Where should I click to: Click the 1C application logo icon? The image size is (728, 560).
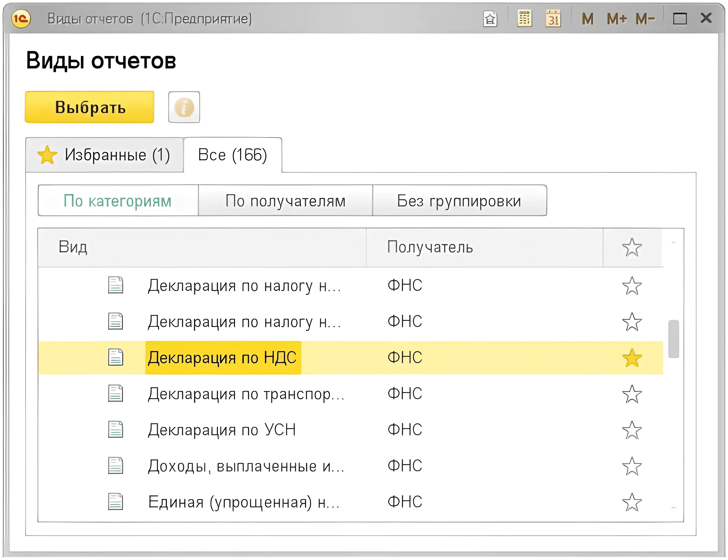point(21,18)
